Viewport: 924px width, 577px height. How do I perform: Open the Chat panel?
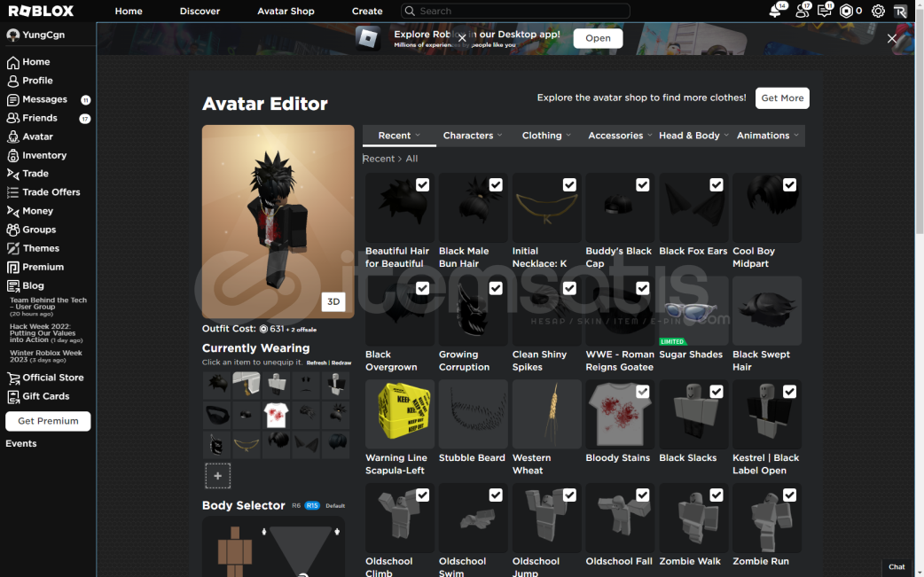click(x=897, y=567)
